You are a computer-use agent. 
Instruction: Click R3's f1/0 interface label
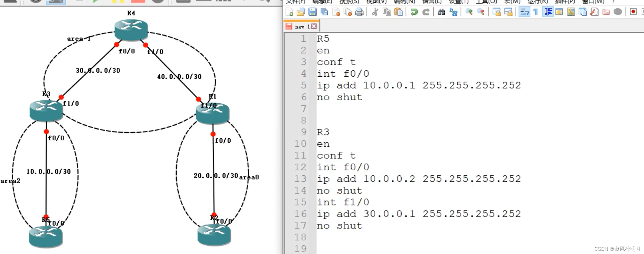71,104
